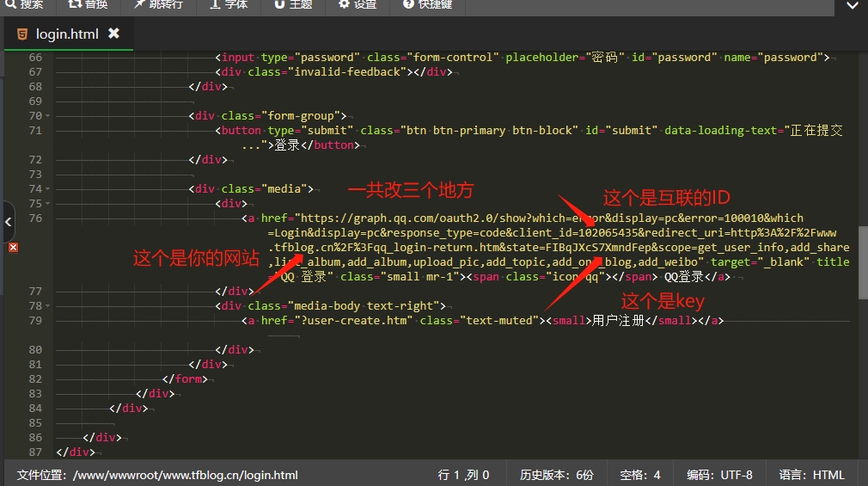The height and width of the screenshot is (486, 868).
Task: Expand the top-right chevron dropdown
Action: [x=850, y=5]
